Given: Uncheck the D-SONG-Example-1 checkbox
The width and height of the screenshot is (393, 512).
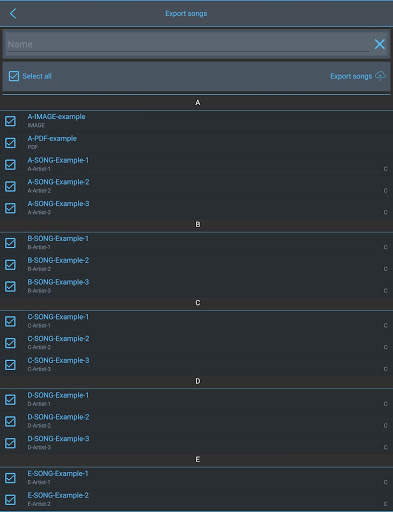Looking at the screenshot, I should [10, 399].
